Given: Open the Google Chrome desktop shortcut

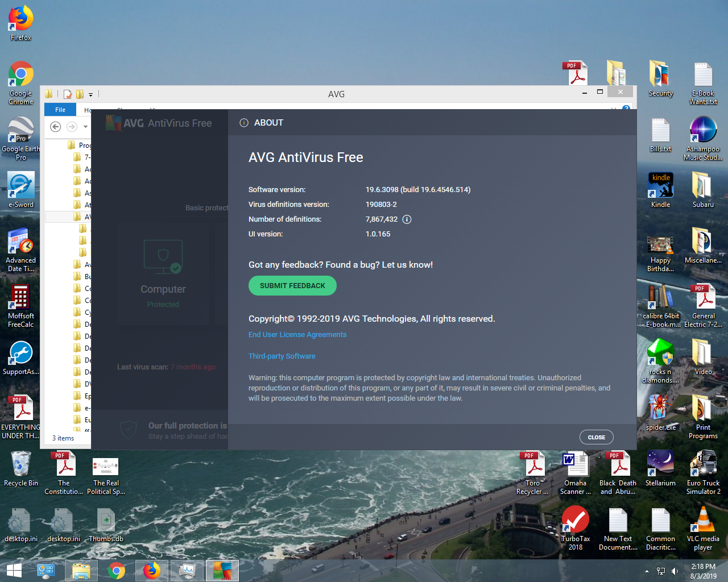Looking at the screenshot, I should (21, 83).
